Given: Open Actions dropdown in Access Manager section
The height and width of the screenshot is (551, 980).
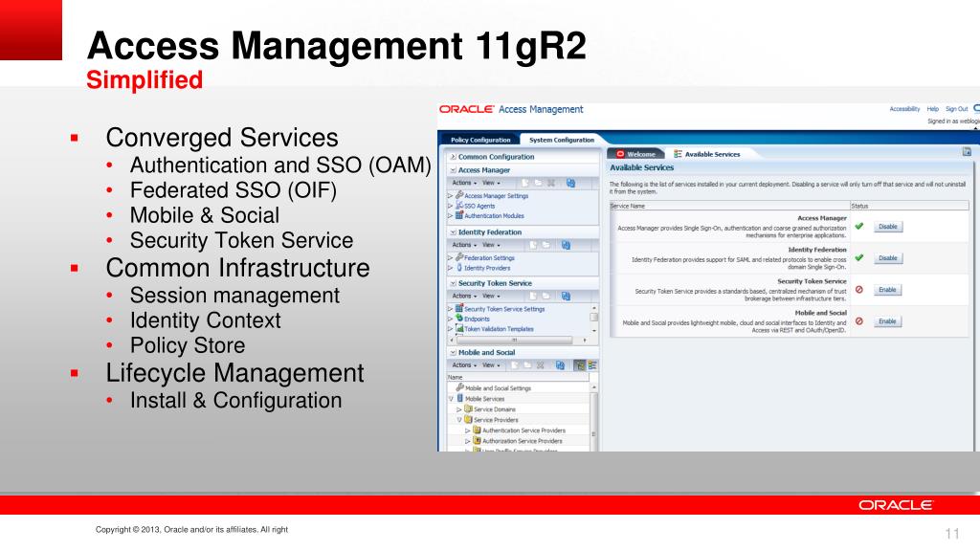Looking at the screenshot, I should (464, 183).
